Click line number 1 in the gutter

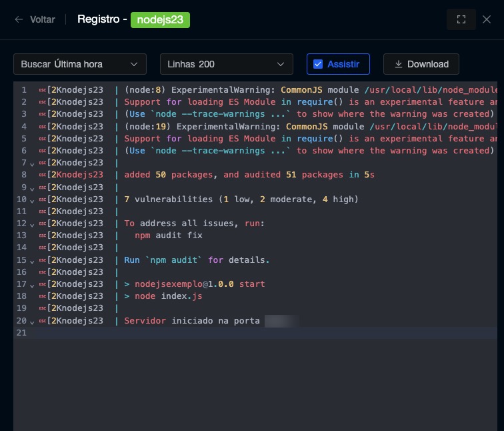[24, 90]
